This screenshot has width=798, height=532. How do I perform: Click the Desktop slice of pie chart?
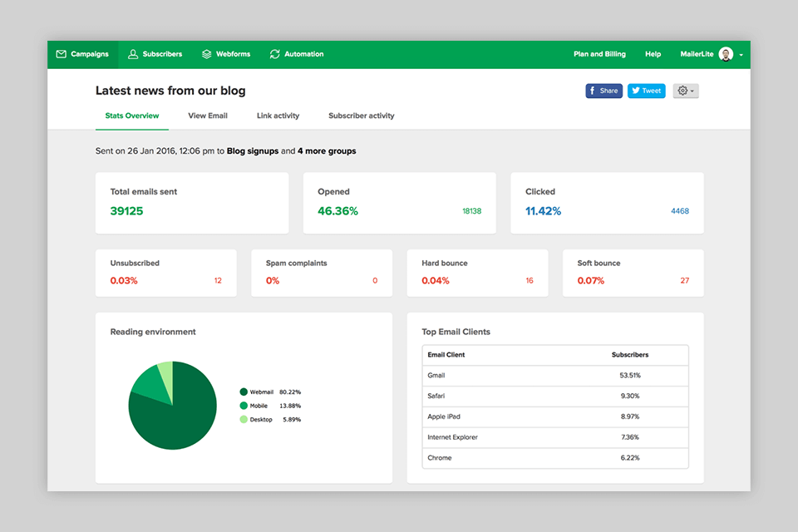[167, 374]
